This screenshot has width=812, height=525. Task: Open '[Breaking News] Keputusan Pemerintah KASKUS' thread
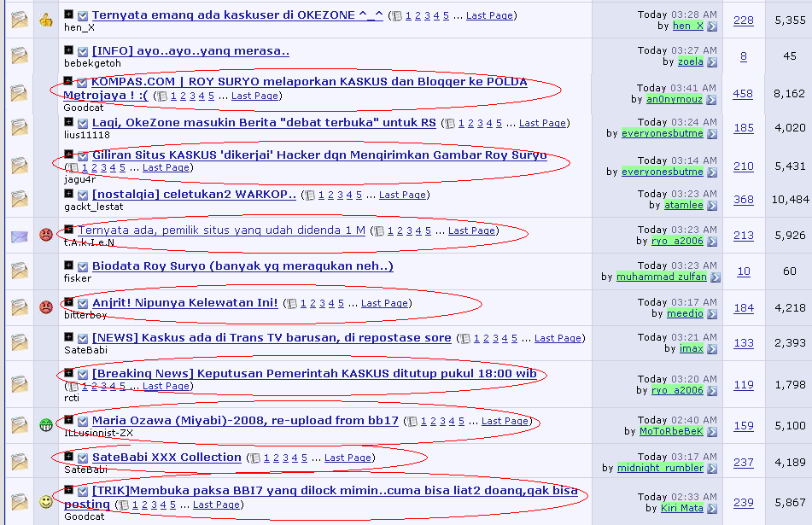314,374
